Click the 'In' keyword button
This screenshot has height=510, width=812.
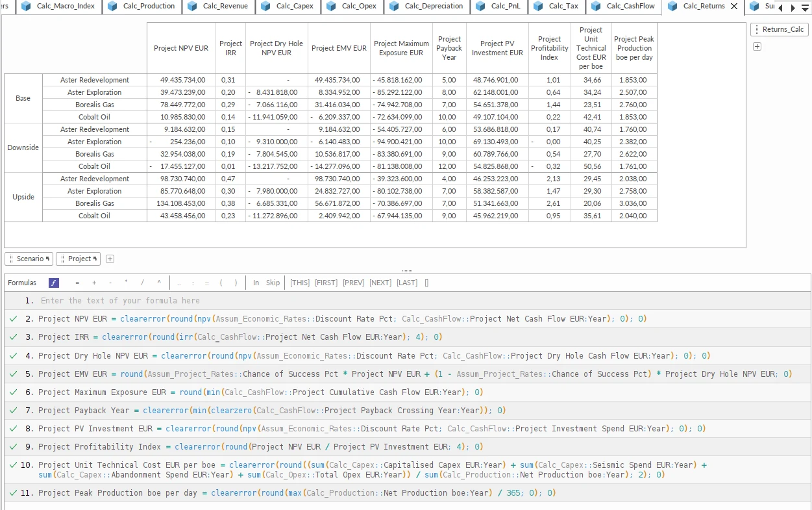[x=256, y=283]
